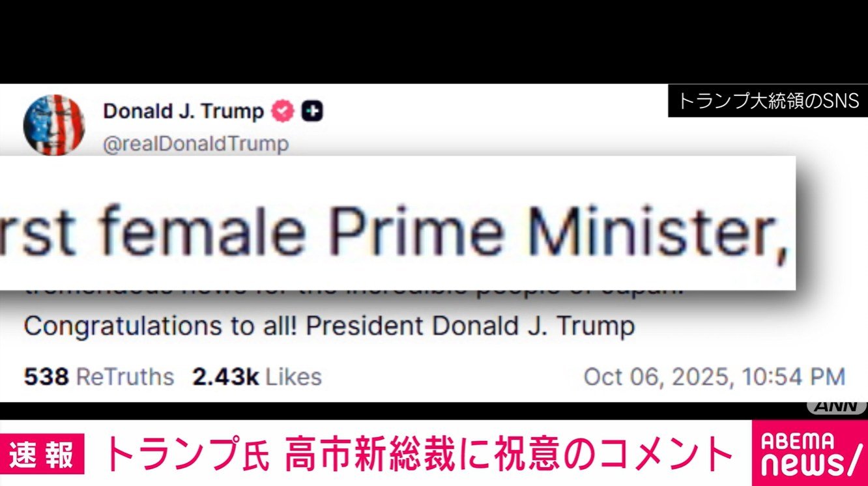Open the @realDonaldTrump handle link
The height and width of the screenshot is (486, 868).
[x=195, y=143]
